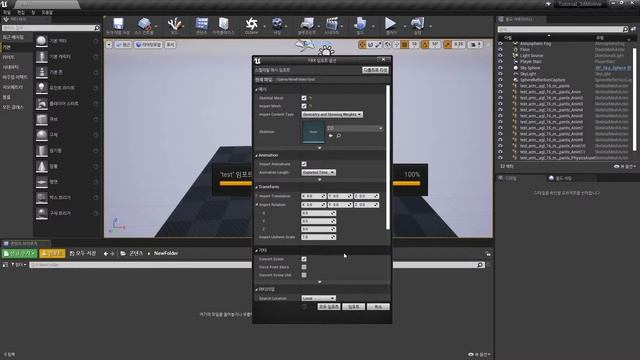The height and width of the screenshot is (360, 640).
Task: Open the Settings toolbar icon
Action: coord(277,24)
